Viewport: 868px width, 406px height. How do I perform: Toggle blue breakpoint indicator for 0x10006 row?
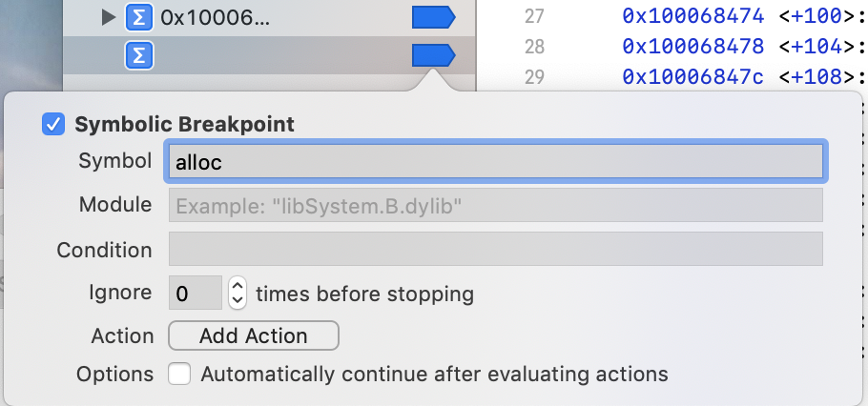click(432, 17)
